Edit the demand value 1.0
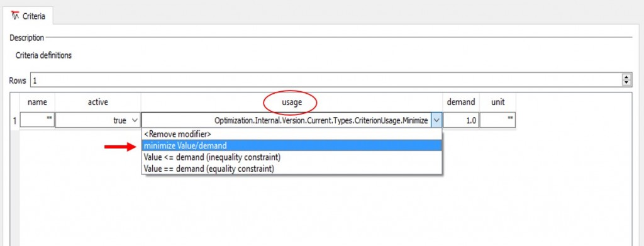Viewport: 644px width, 246px height. (x=461, y=120)
